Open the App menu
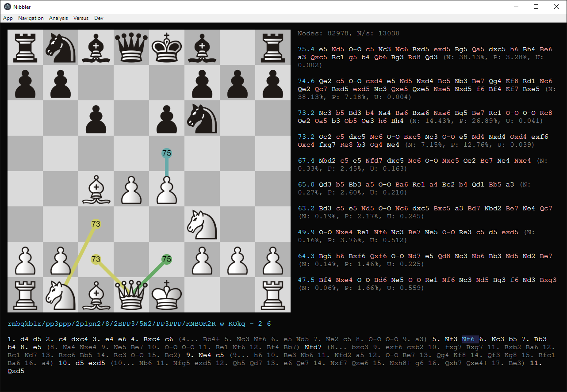Image resolution: width=567 pixels, height=392 pixels. point(8,18)
